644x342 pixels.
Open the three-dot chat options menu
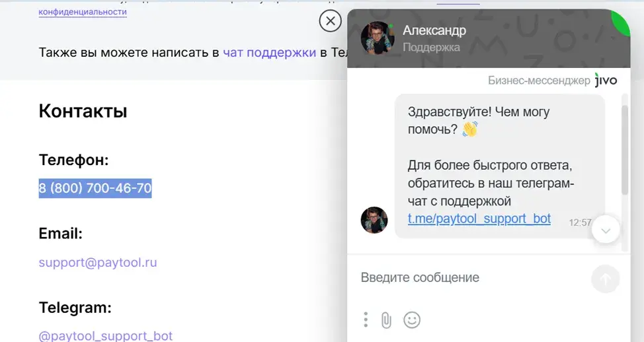(x=366, y=320)
